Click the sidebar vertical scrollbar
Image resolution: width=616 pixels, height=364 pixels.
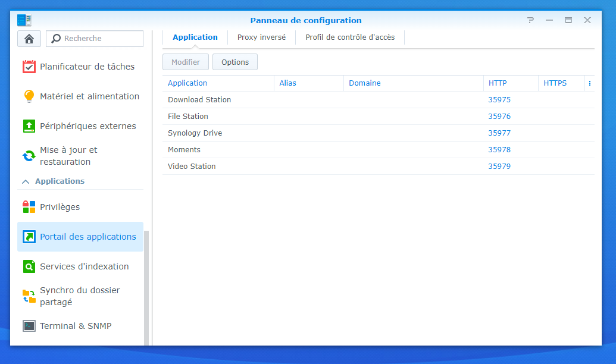coord(146,285)
